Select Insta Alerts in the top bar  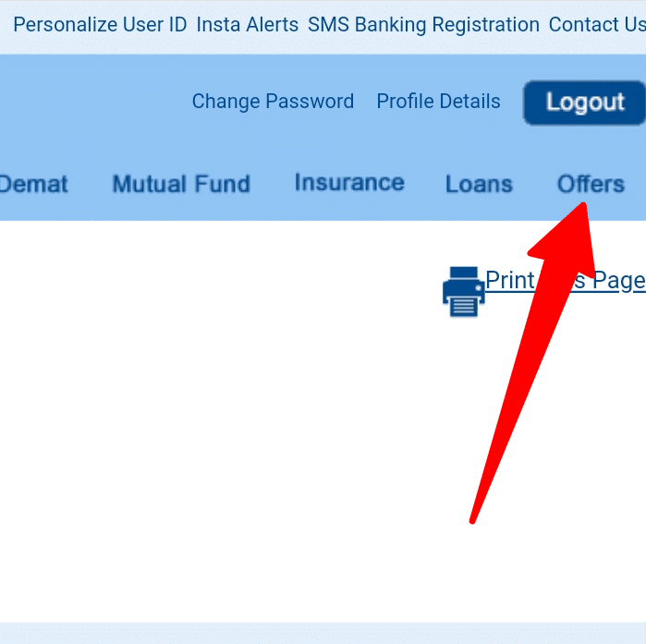(247, 25)
